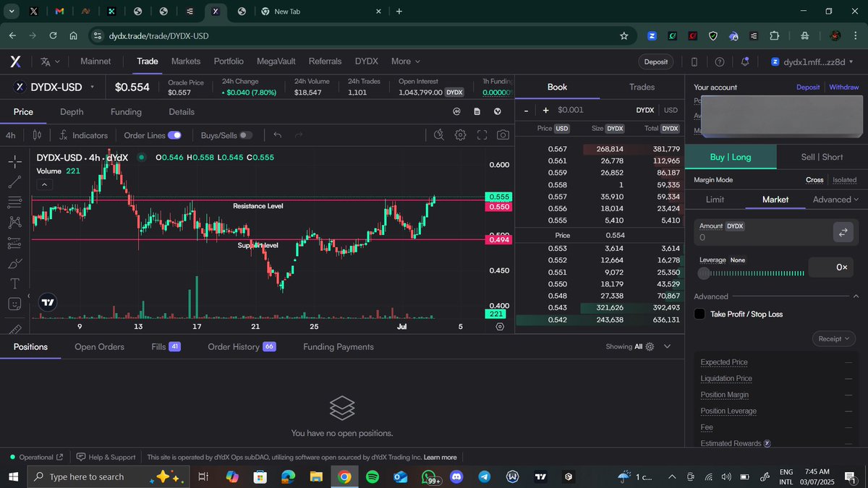868x488 pixels.
Task: Switch to Sell | Short side
Action: (822, 157)
